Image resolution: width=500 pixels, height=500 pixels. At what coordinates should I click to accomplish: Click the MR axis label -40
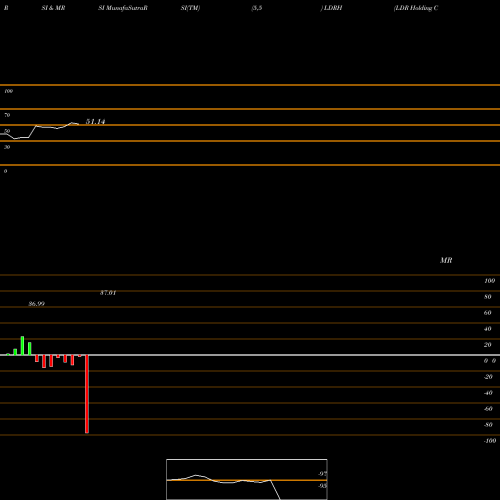click(488, 393)
